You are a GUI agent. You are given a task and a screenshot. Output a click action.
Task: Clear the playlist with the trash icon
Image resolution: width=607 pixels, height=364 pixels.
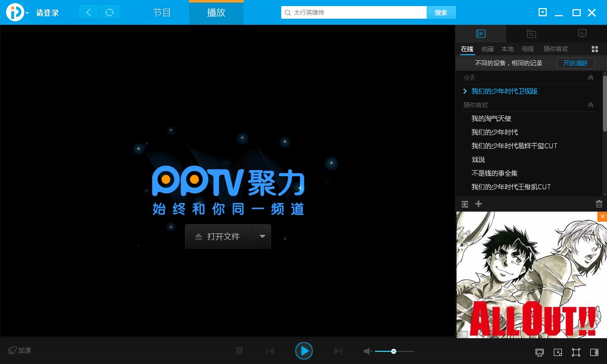coord(599,204)
